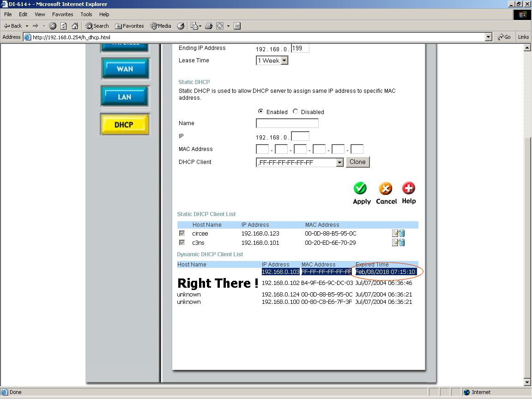Image resolution: width=532 pixels, height=399 pixels.
Task: Click the orange Cancel X icon
Action: tap(386, 188)
